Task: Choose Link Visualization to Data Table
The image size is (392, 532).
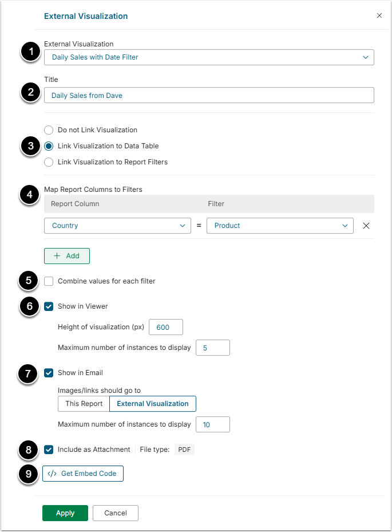Action: click(x=49, y=146)
